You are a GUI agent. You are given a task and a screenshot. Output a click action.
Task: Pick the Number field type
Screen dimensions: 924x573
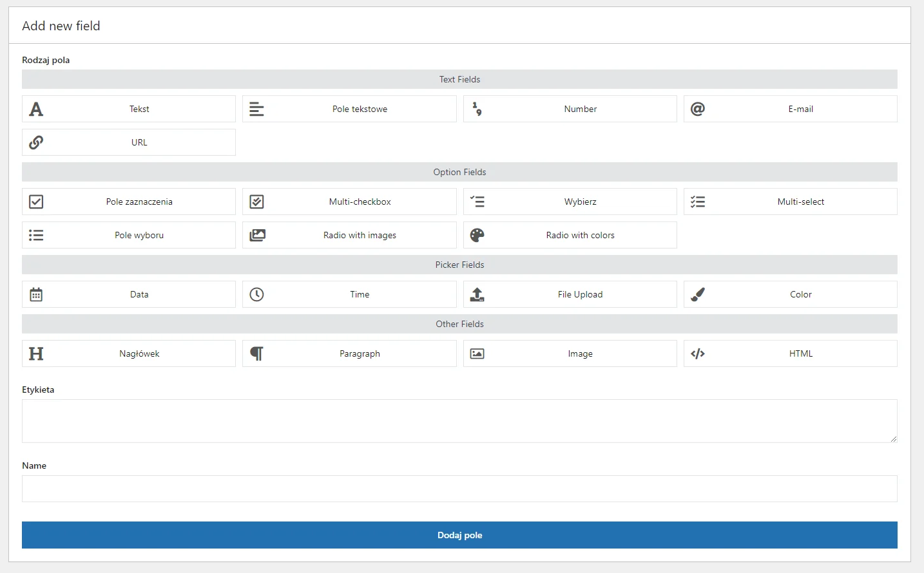(x=570, y=109)
